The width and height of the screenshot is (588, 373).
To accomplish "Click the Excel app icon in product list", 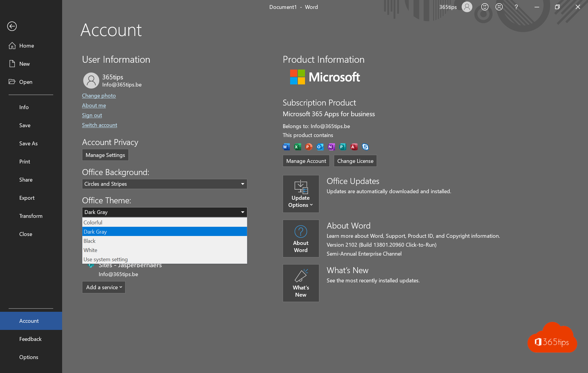I will click(x=297, y=147).
